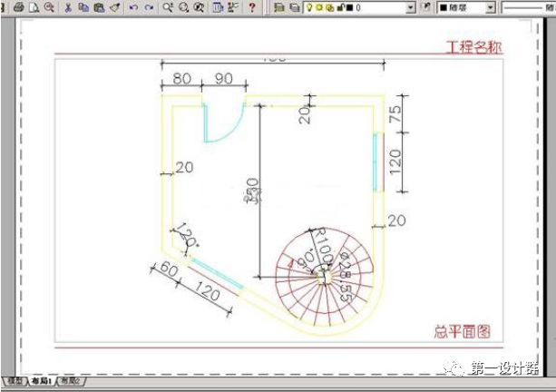This screenshot has width=556, height=392.
Task: Switch to the 模型 (Model) tab
Action: 15,381
